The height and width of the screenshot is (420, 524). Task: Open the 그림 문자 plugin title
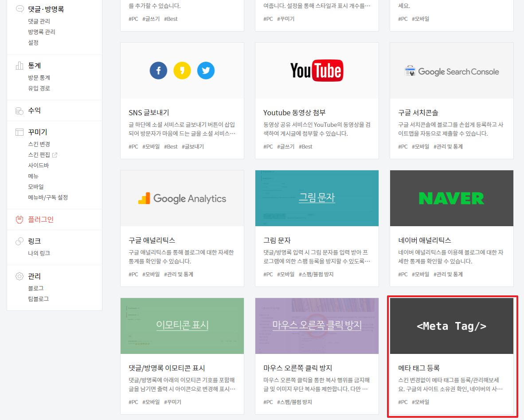277,240
